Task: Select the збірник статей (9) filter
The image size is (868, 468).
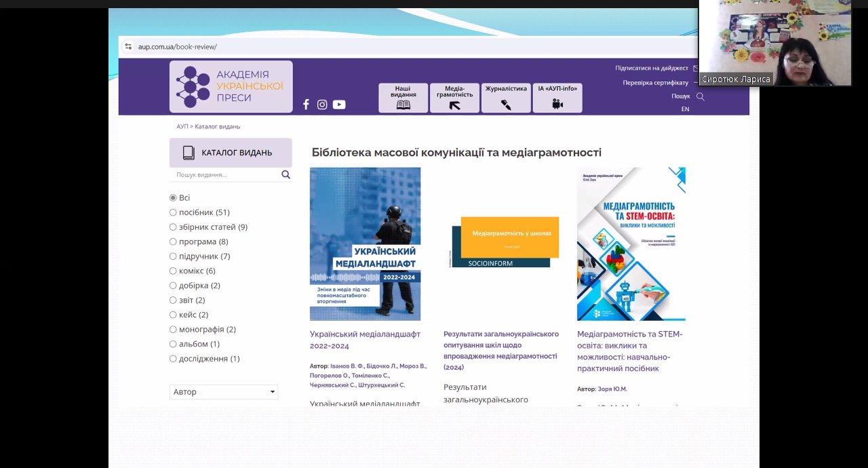Action: tap(173, 227)
